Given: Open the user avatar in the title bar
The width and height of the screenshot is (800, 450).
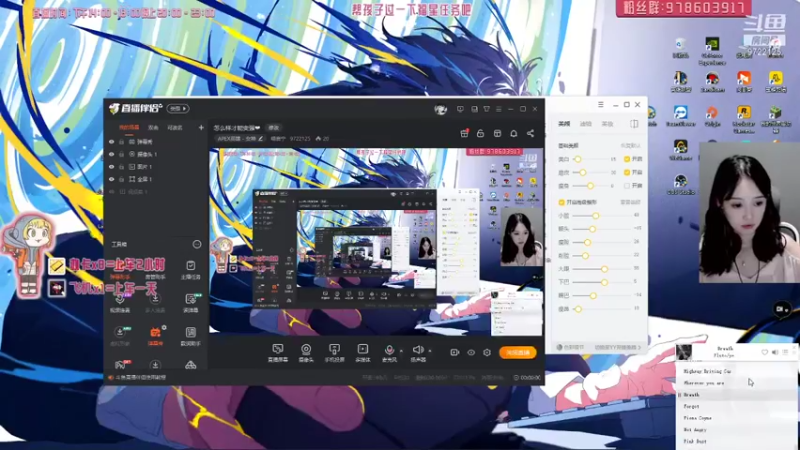Looking at the screenshot, I should point(440,109).
